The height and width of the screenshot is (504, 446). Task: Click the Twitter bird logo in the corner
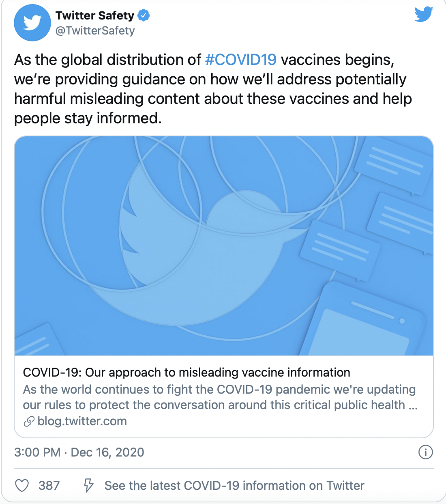[x=424, y=14]
